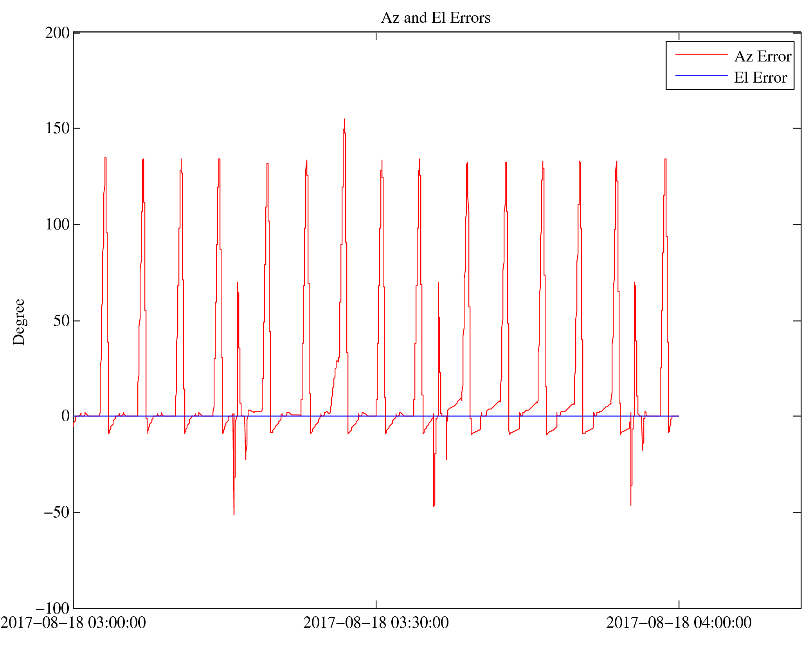
Task: Click the blue El Error legend line
Action: click(x=701, y=75)
